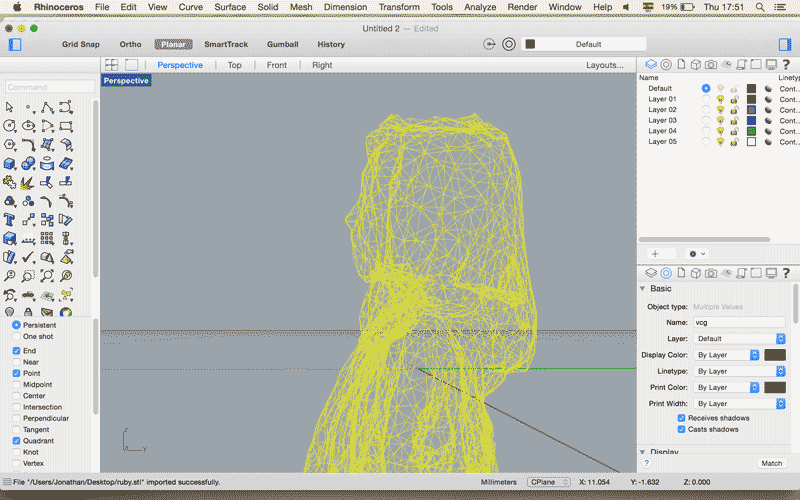
Task: Uncheck Casts shadows checkbox
Action: pyautogui.click(x=681, y=429)
